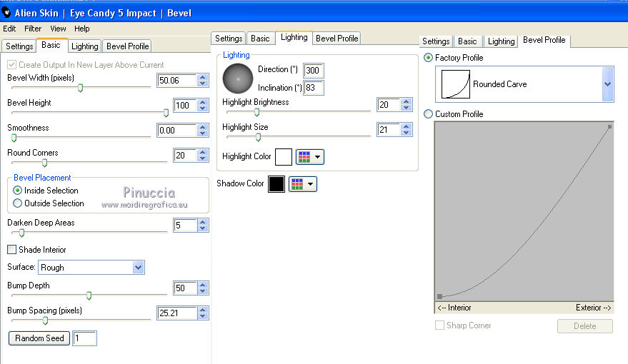Open the Surface dropdown set to Rough
The height and width of the screenshot is (364, 628).
click(x=91, y=267)
